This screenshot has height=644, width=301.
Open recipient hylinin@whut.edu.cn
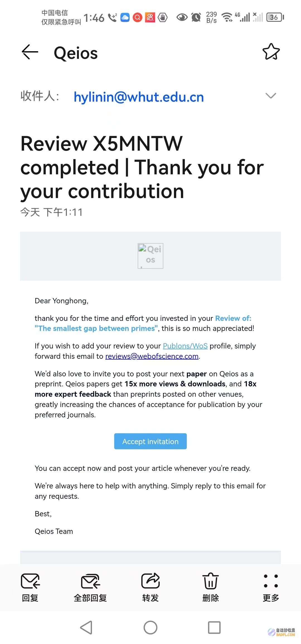coord(139,97)
